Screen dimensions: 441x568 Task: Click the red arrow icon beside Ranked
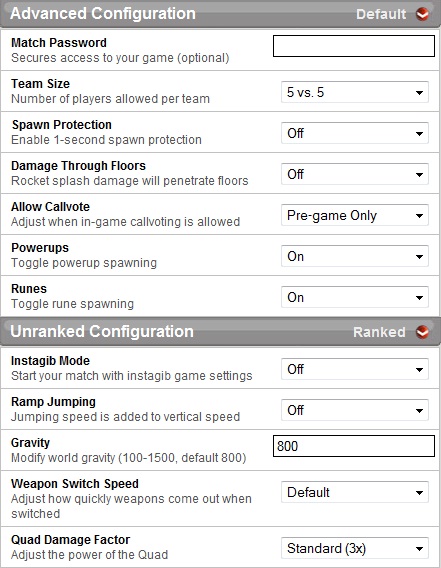click(x=422, y=332)
